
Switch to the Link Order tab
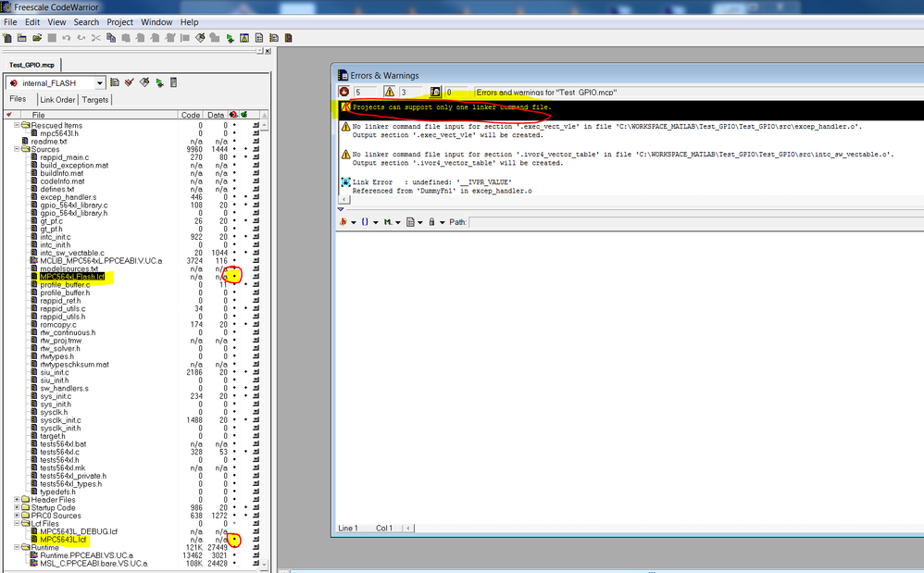click(x=57, y=100)
